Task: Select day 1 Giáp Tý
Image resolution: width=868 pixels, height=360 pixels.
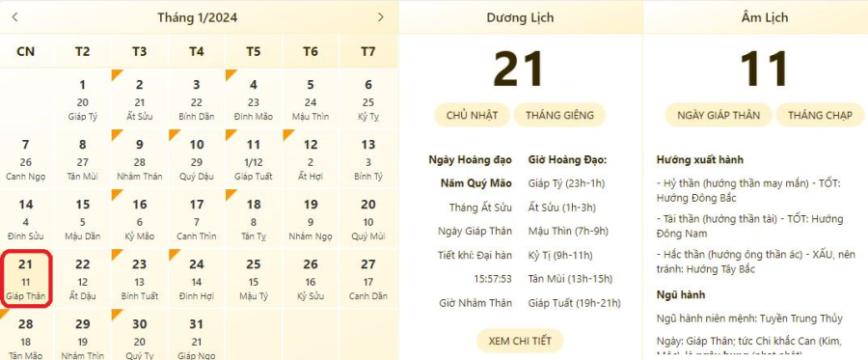Action: [83, 99]
